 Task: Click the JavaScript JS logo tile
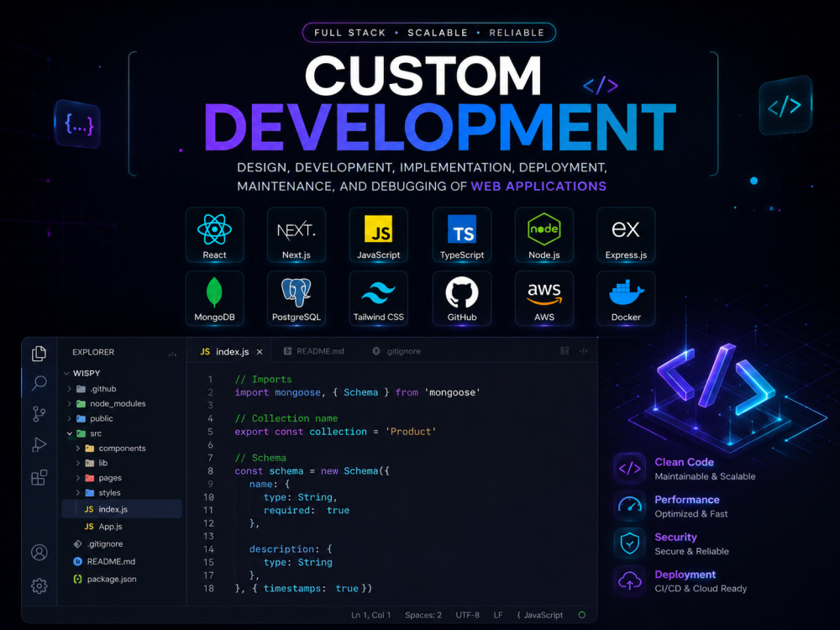coord(378,234)
